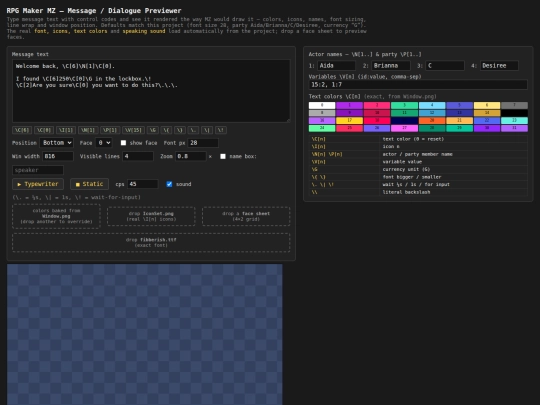The image size is (540, 405).
Task: Enable the show face checkbox
Action: [x=123, y=143]
